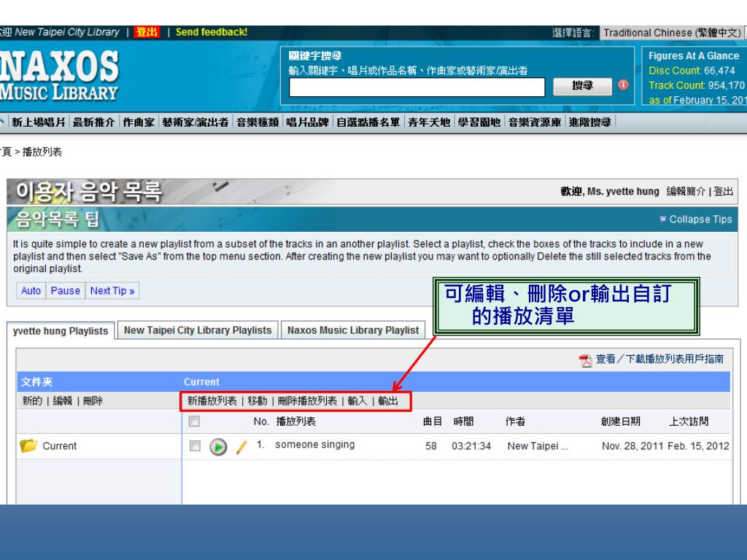This screenshot has width=747, height=560.
Task: Click the keyword search input field
Action: coord(417,87)
